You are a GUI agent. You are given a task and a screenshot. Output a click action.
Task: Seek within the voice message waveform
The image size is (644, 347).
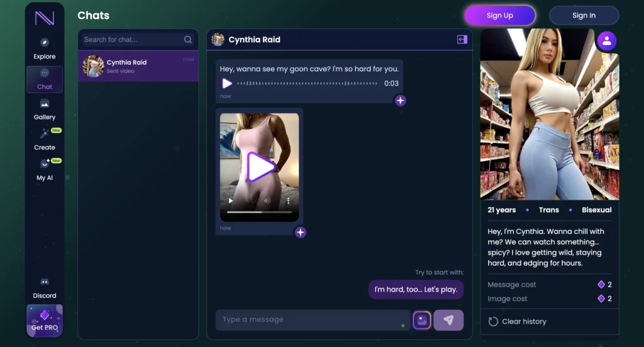point(307,84)
